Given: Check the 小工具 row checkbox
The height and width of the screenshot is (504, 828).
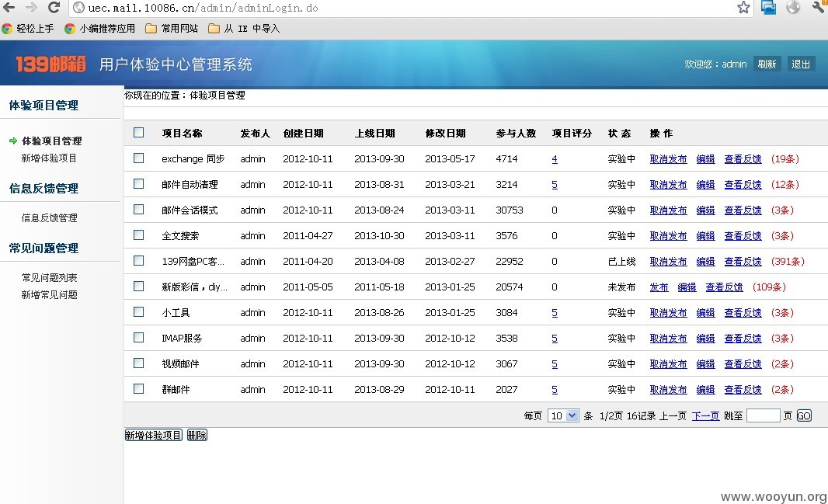Looking at the screenshot, I should [138, 312].
